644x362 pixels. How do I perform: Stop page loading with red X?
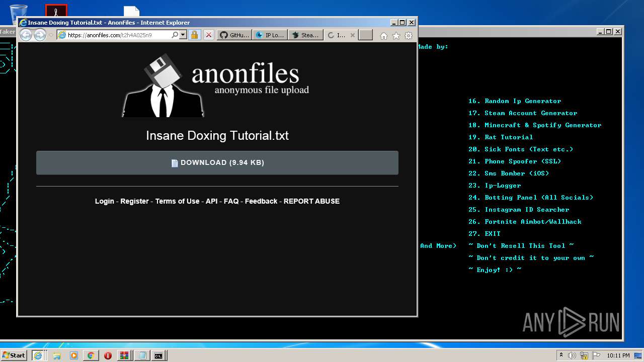209,35
